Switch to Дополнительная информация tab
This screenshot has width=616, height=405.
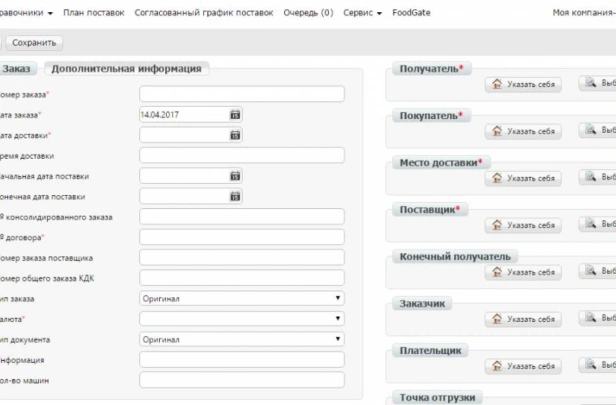[126, 69]
